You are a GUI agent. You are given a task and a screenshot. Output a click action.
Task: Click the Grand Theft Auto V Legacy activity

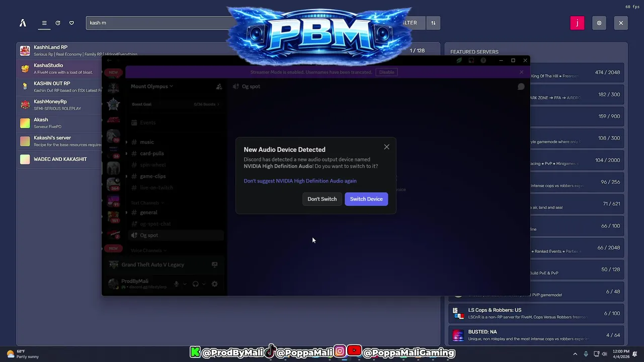click(x=152, y=265)
